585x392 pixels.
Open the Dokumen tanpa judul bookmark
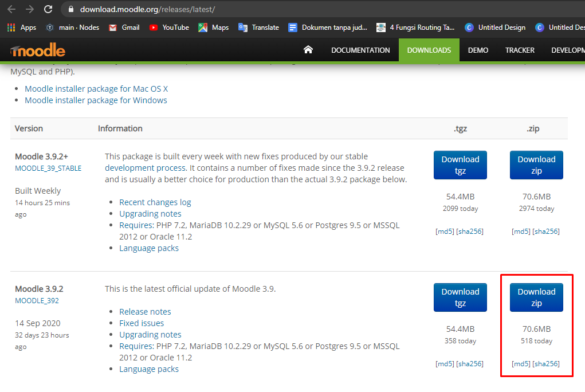[x=328, y=28]
